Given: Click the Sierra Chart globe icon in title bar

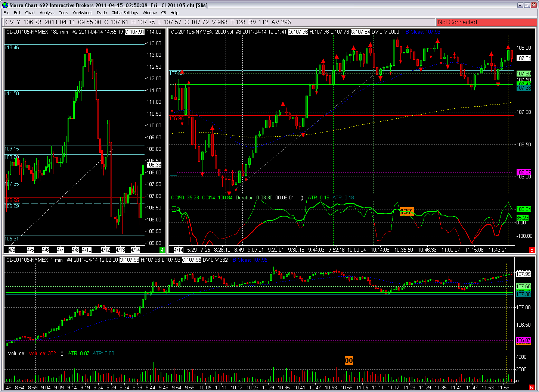Looking at the screenshot, I should pyautogui.click(x=5, y=5).
